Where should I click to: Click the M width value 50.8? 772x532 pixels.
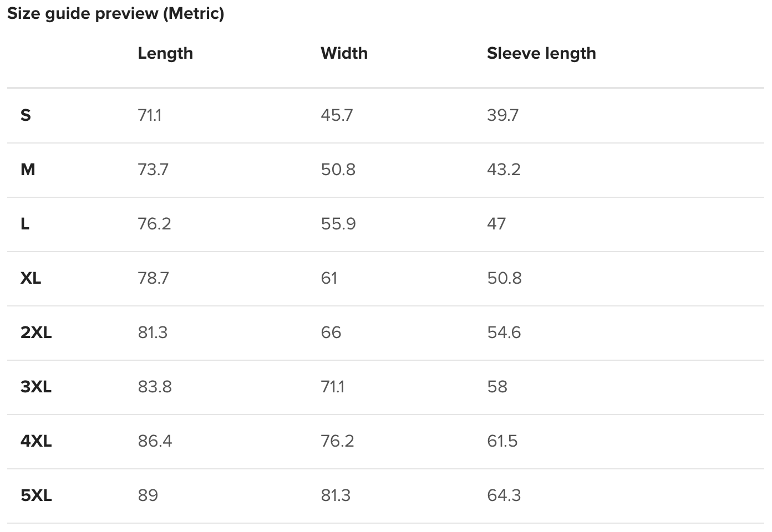point(338,170)
